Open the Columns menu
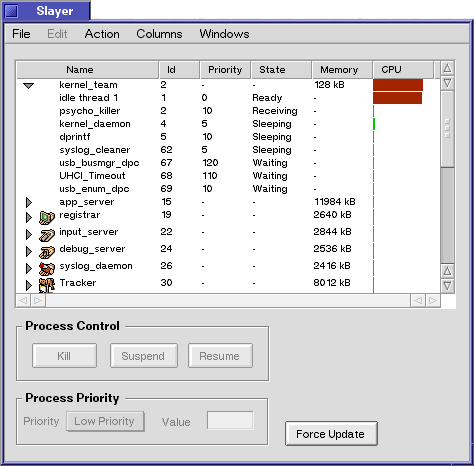The width and height of the screenshot is (474, 466). 159,34
